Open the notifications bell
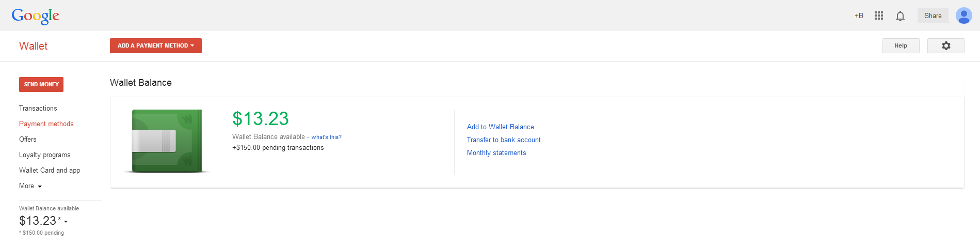 (900, 16)
